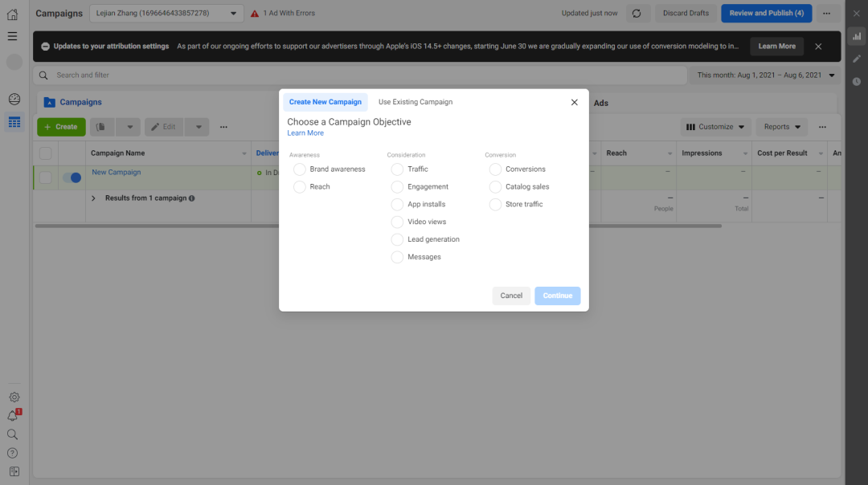Select the Store traffic objective
This screenshot has width=868, height=485.
pos(495,205)
